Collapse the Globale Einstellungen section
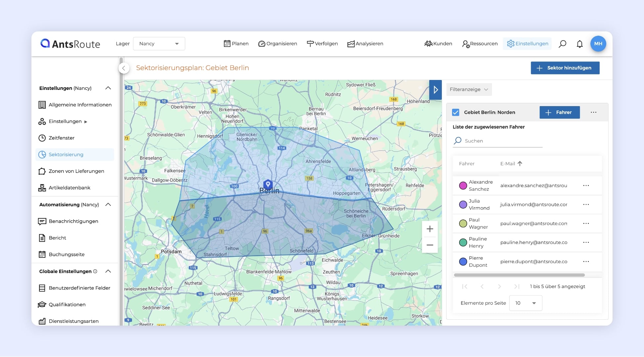The width and height of the screenshot is (644, 357). [108, 271]
